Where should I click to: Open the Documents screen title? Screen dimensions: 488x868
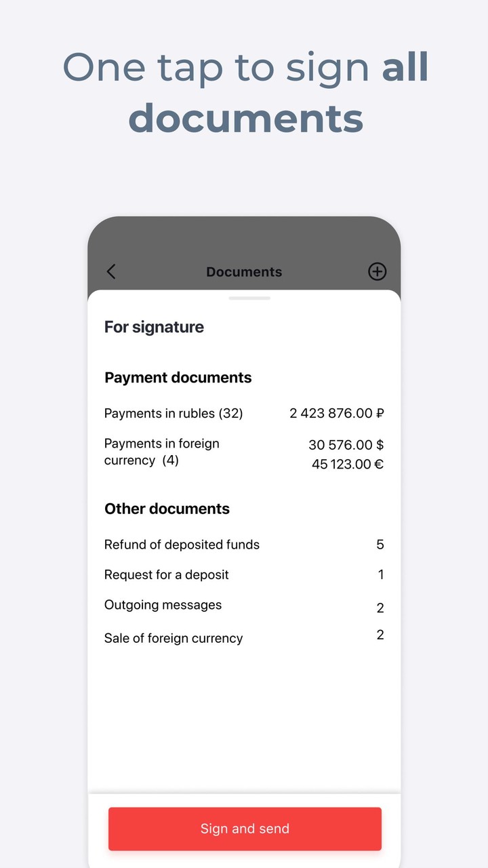(244, 271)
